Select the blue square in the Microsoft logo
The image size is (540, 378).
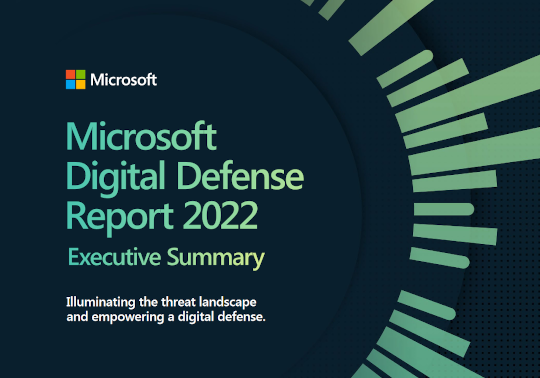coord(70,85)
